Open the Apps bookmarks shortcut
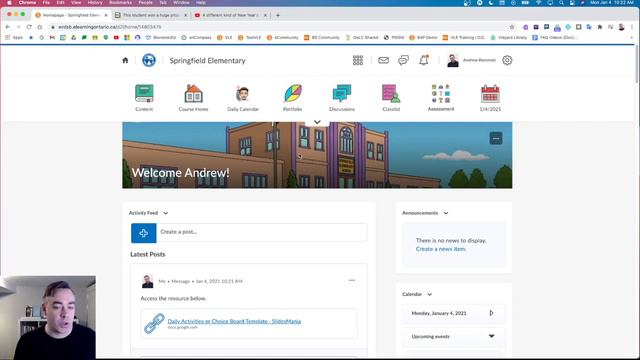The width and height of the screenshot is (640, 360). point(14,38)
